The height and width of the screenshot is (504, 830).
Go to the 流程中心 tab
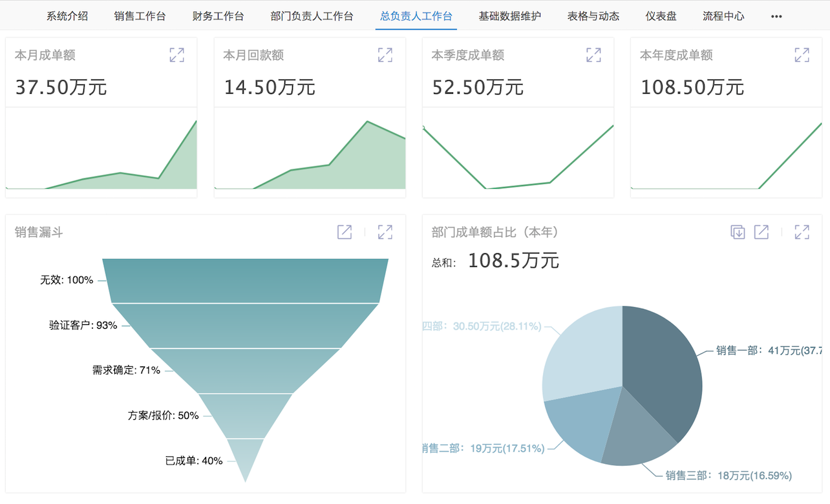723,16
